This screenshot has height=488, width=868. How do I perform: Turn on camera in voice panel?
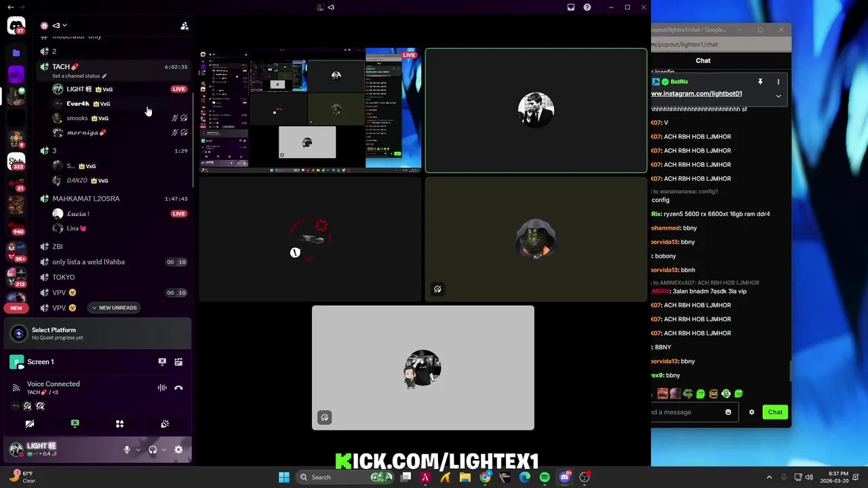tap(30, 424)
